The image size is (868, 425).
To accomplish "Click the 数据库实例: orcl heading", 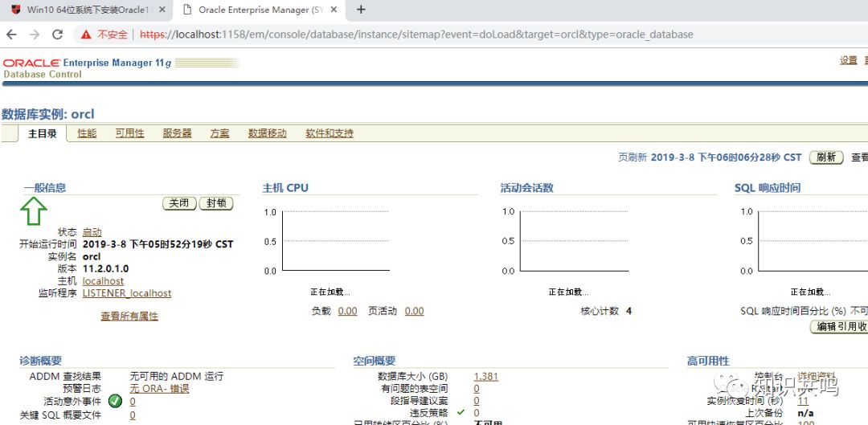I will (47, 115).
